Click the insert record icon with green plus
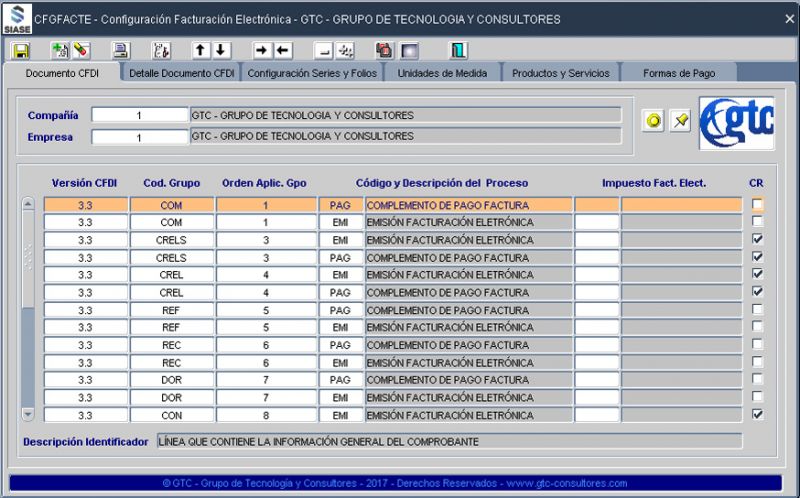This screenshot has height=498, width=800. (x=60, y=50)
